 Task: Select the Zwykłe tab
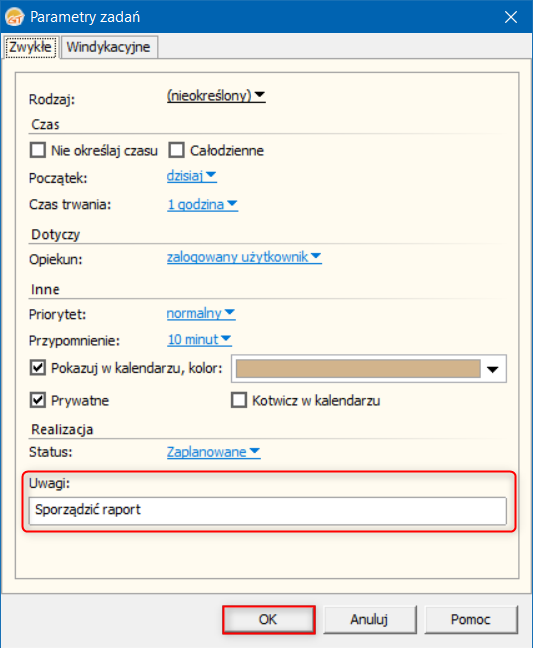pyautogui.click(x=30, y=47)
